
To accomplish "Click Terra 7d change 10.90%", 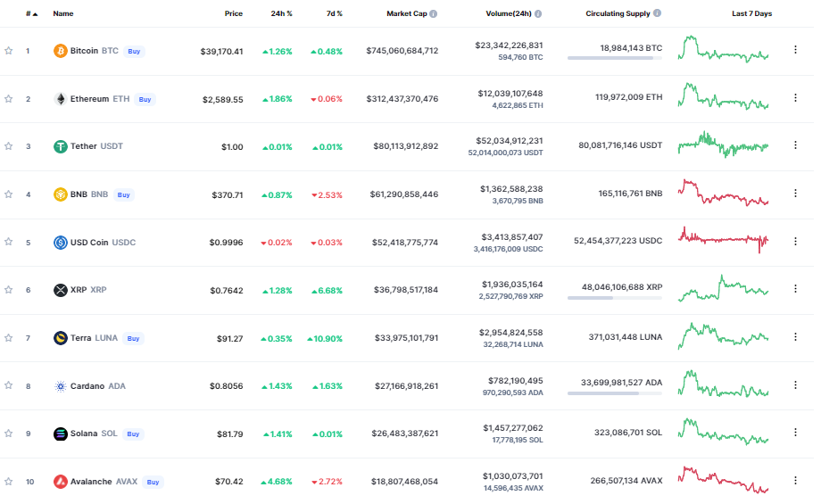I will click(325, 339).
